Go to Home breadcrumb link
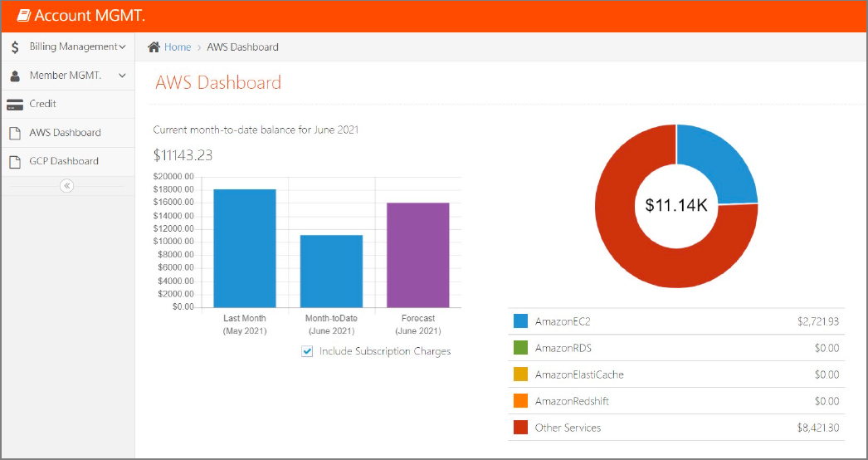Viewport: 868px width, 460px height. pos(178,47)
